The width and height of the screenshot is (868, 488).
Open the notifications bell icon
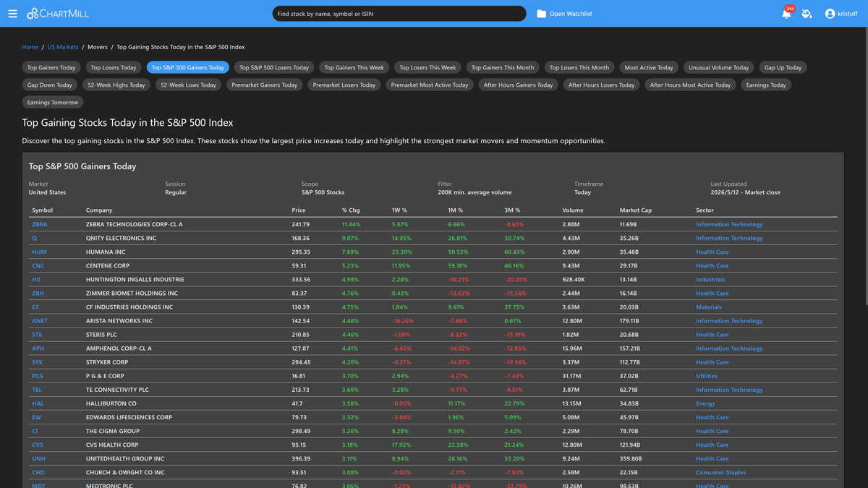(786, 14)
